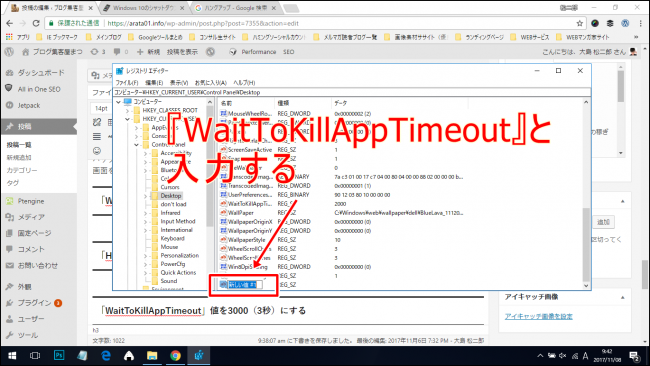Select the Mouse registry key

(169, 247)
